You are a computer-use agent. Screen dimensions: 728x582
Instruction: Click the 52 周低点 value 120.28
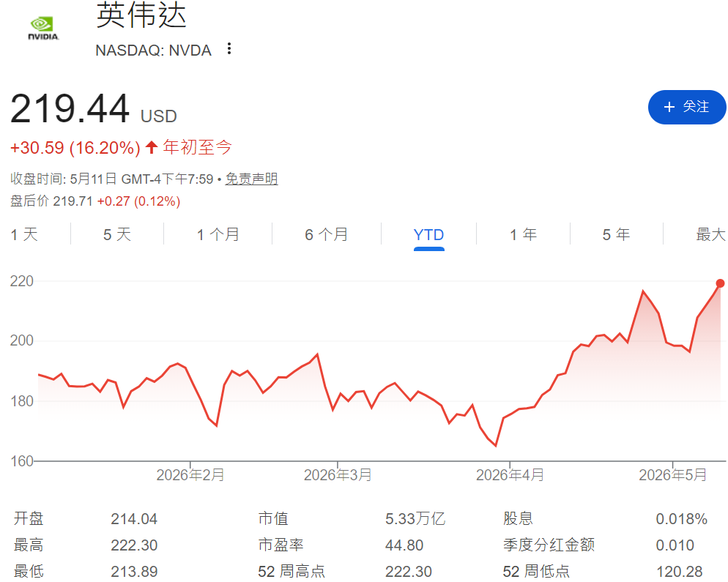[679, 571]
